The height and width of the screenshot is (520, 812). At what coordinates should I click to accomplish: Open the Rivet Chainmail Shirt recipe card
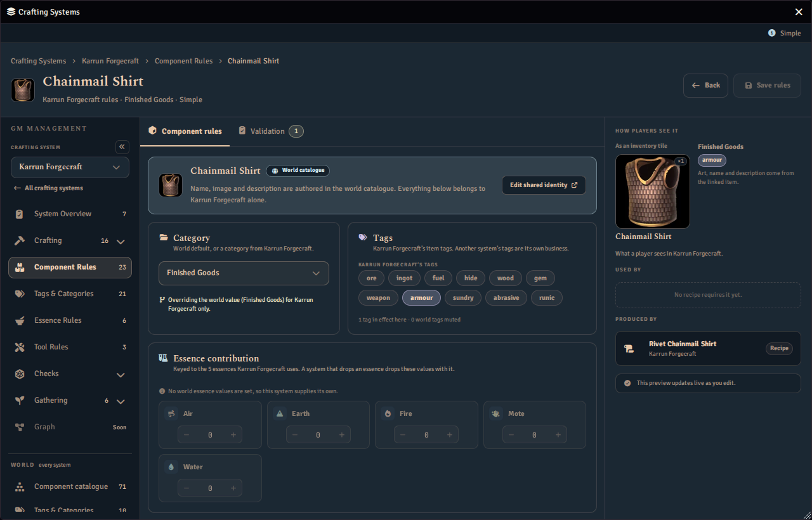(x=708, y=349)
